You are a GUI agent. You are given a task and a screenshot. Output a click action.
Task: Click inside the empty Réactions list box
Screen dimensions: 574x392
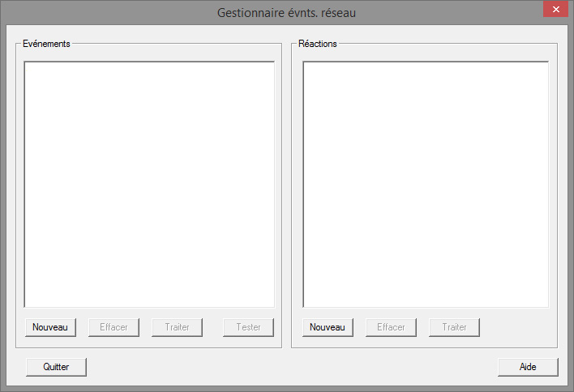426,184
